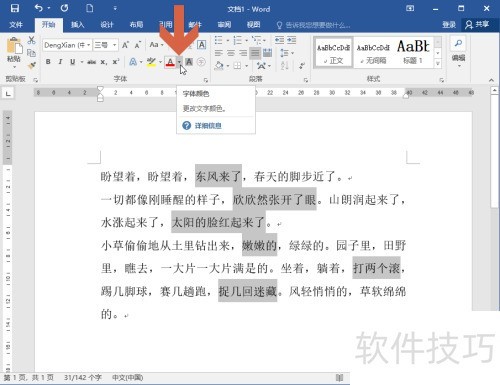Select the 标题 1 style thumbnail
This screenshot has width=500, height=385.
pos(413,53)
